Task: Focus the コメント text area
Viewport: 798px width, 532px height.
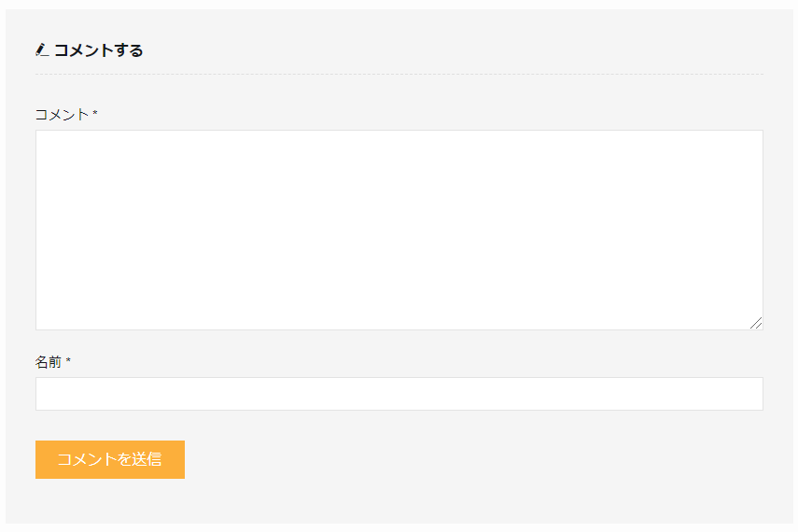Action: (399, 230)
